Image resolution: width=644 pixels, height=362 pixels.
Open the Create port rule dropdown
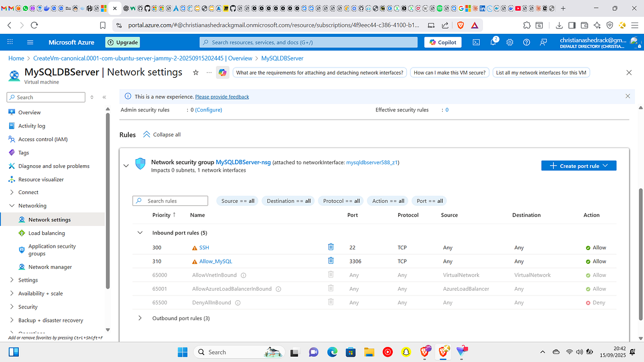[x=578, y=165]
